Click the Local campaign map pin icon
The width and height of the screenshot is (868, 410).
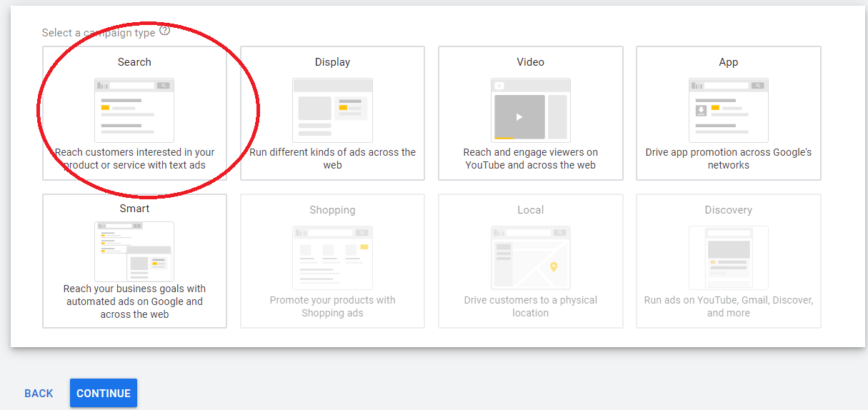553,267
